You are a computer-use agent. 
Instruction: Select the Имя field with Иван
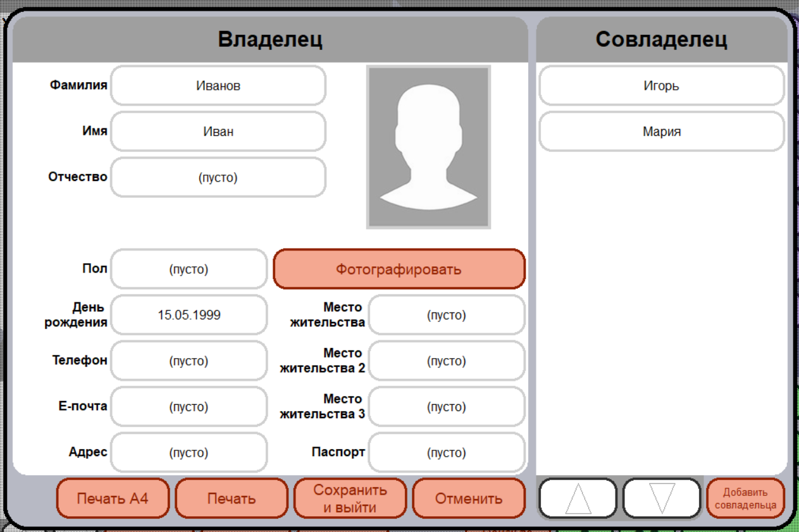pyautogui.click(x=218, y=132)
